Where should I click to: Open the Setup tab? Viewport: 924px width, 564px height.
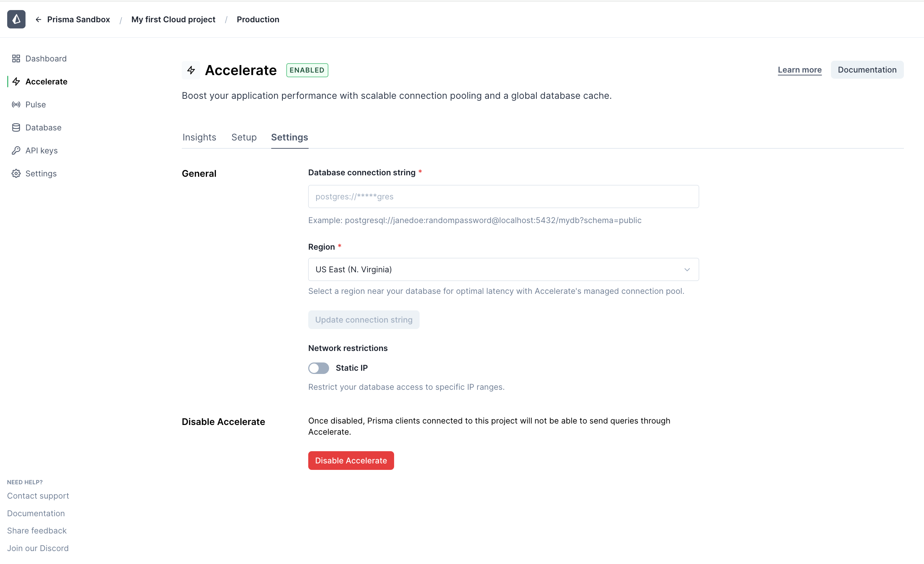coord(244,137)
